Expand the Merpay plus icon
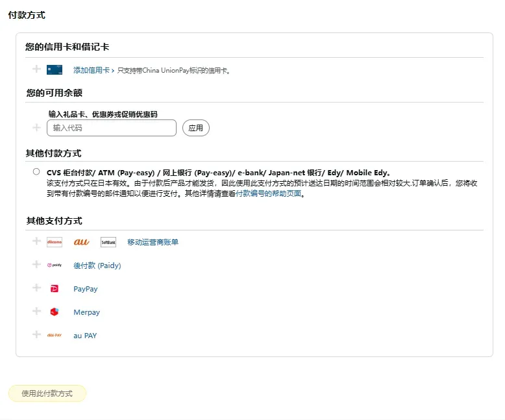The height and width of the screenshot is (420, 505). click(37, 311)
